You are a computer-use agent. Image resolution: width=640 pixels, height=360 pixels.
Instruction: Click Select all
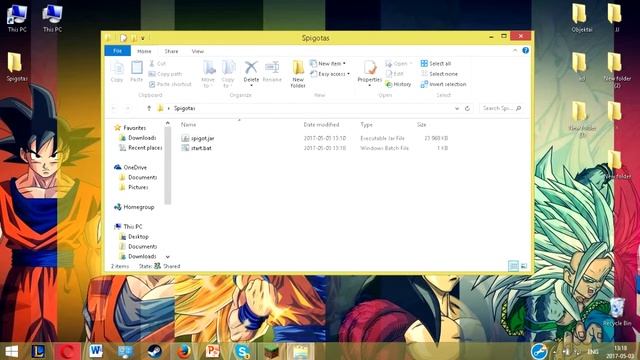[x=436, y=64]
